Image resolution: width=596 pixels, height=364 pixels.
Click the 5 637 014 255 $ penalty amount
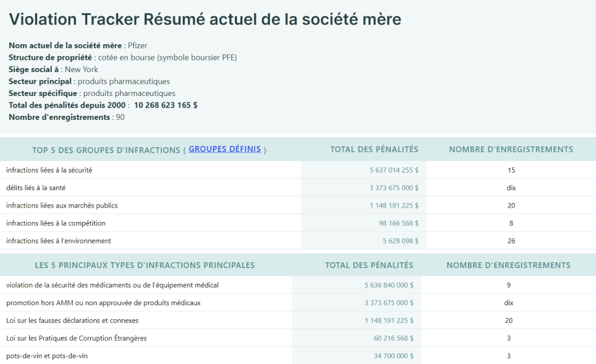393,170
